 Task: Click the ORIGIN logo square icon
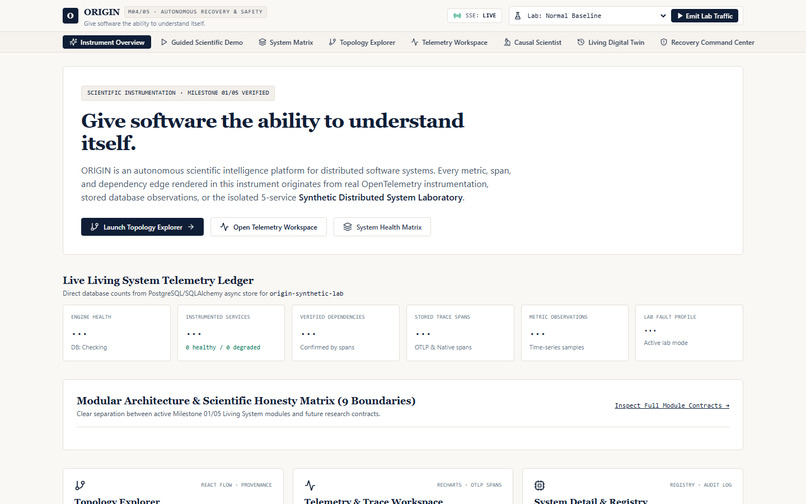tap(70, 16)
